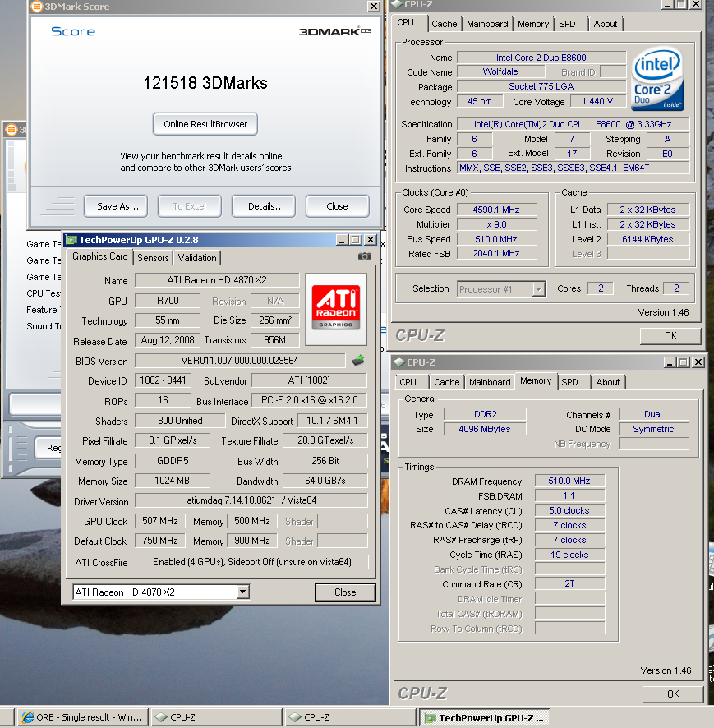The height and width of the screenshot is (728, 714).
Task: Click the Command Rate 2T value
Action: point(569,584)
